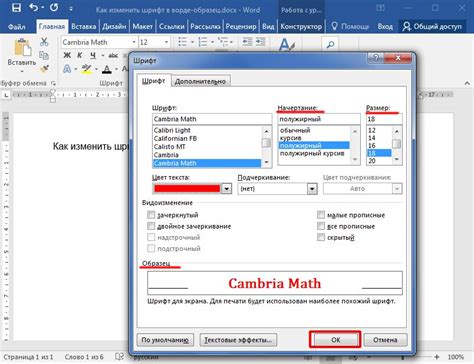Toggle italic with the К icon
This screenshot has height=364, width=474.
(x=80, y=55)
